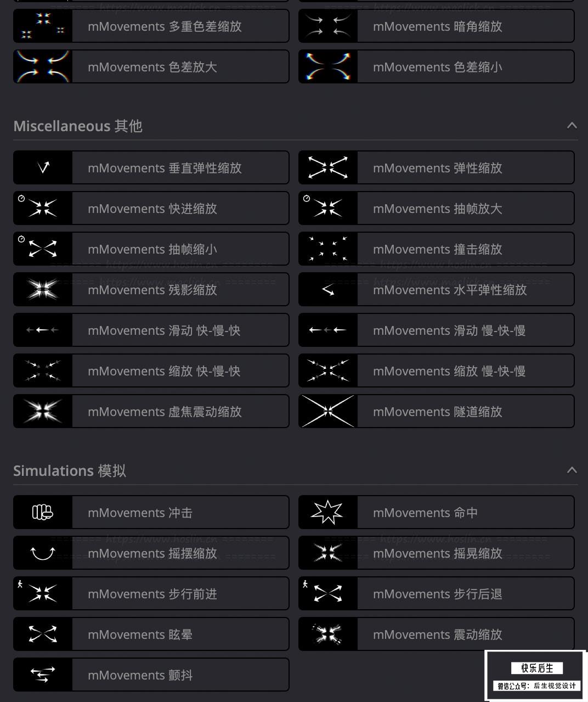The height and width of the screenshot is (702, 588).
Task: Select mMovements 眩晕 preset
Action: (x=151, y=634)
